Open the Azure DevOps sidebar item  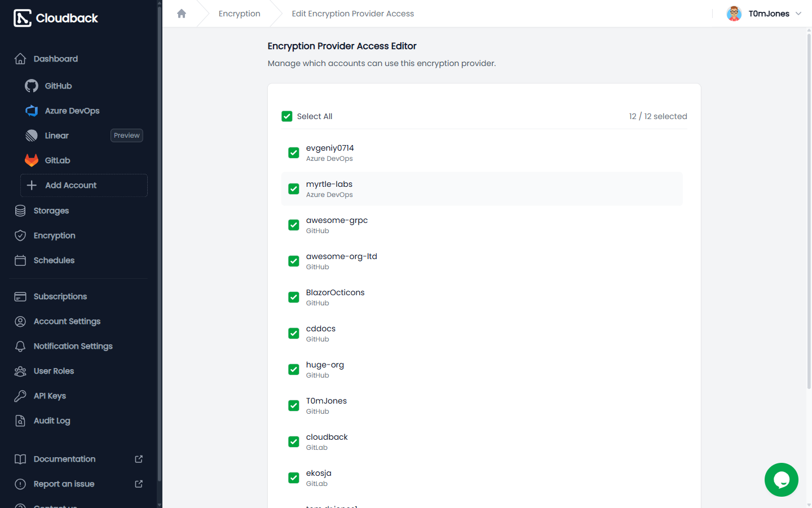[x=83, y=111]
